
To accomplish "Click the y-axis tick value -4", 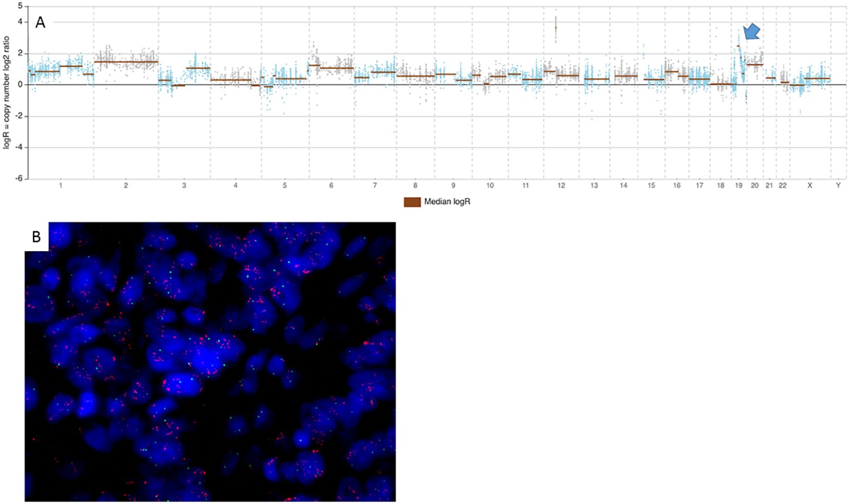I will 19,147.
